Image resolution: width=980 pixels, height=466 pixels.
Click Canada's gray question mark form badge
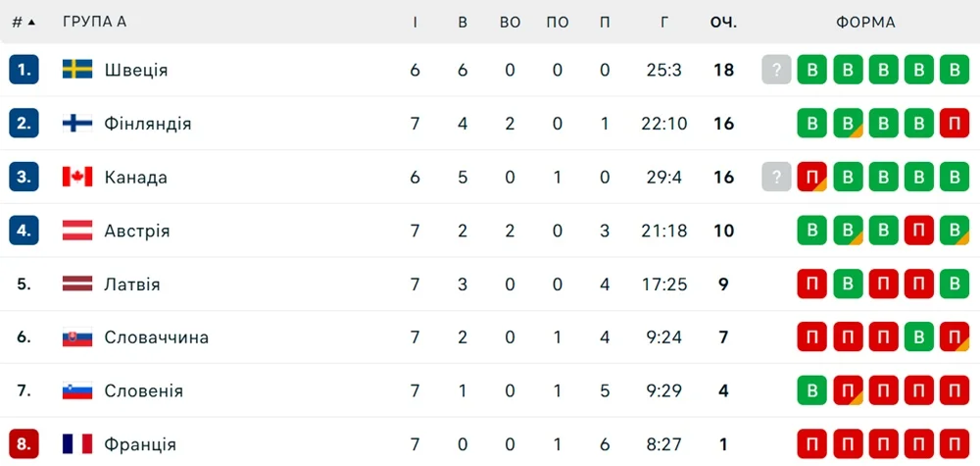tap(776, 178)
